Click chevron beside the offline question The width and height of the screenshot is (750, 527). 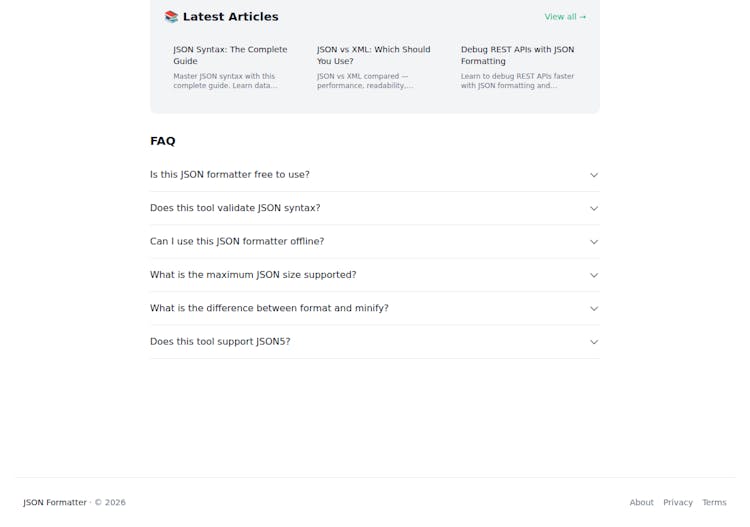(x=594, y=242)
